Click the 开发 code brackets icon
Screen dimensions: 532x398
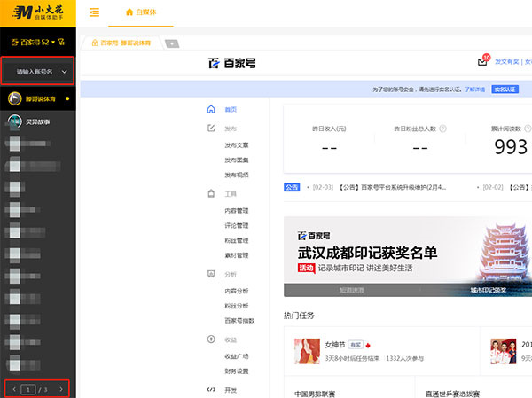pos(211,389)
